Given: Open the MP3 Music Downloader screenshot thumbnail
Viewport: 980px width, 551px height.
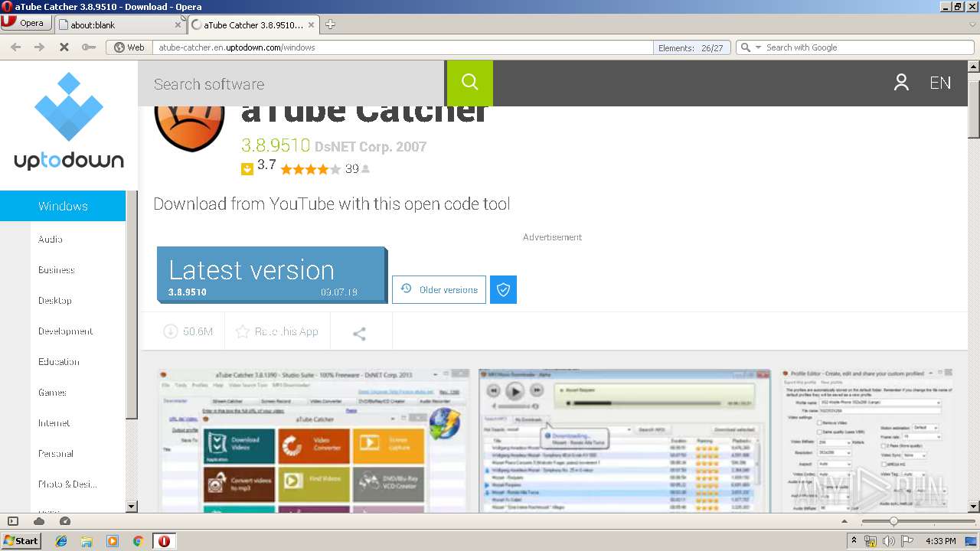Looking at the screenshot, I should (624, 440).
